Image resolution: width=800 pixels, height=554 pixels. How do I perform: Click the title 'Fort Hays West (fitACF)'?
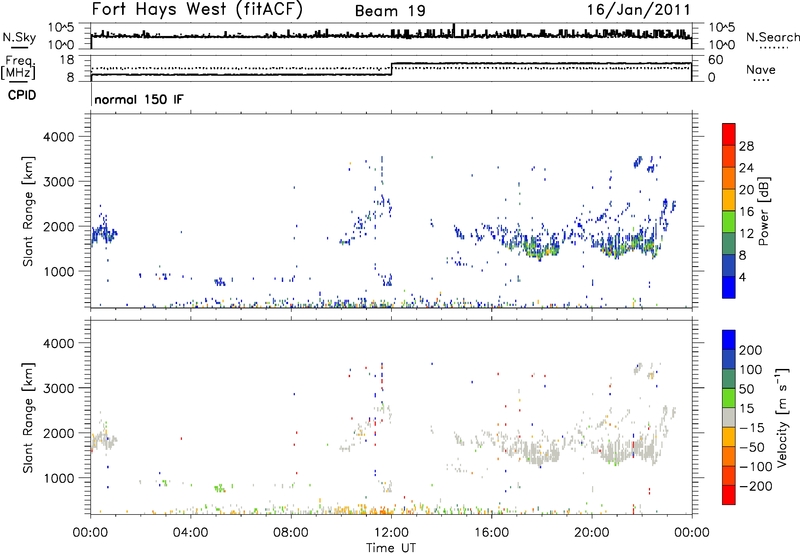(197, 9)
